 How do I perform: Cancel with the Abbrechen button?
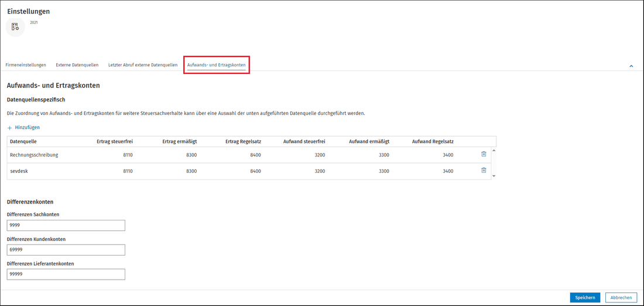pos(621,297)
